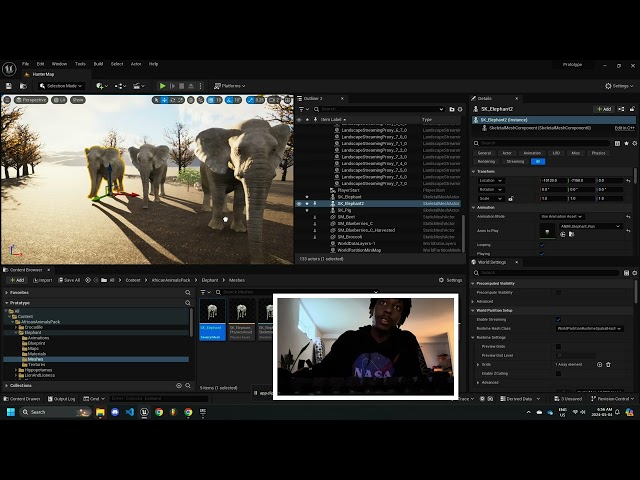Click Save All in Content Browser
The width and height of the screenshot is (640, 480).
(69, 280)
